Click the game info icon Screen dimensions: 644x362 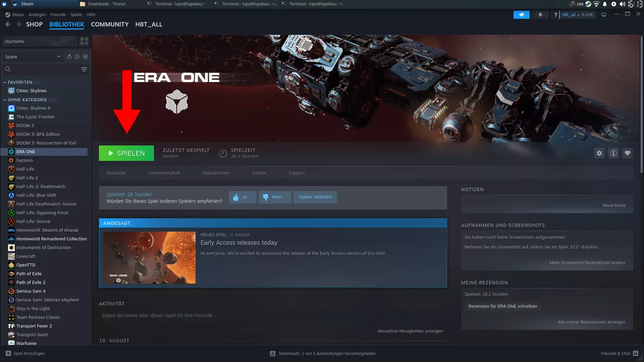[x=613, y=153]
